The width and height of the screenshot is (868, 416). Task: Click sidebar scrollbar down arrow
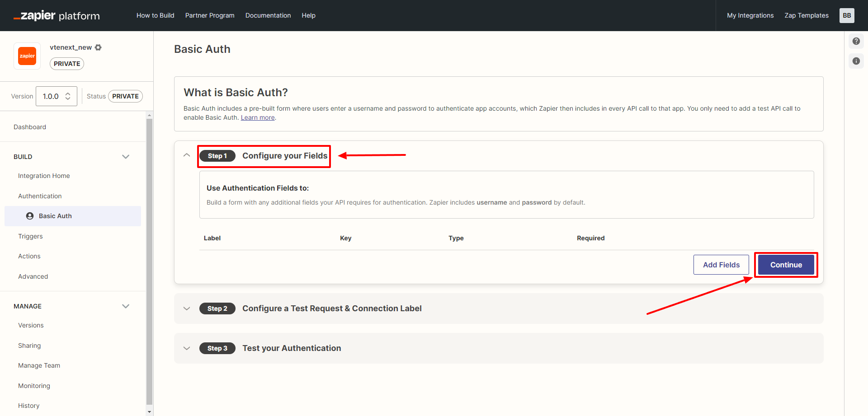coord(150,411)
